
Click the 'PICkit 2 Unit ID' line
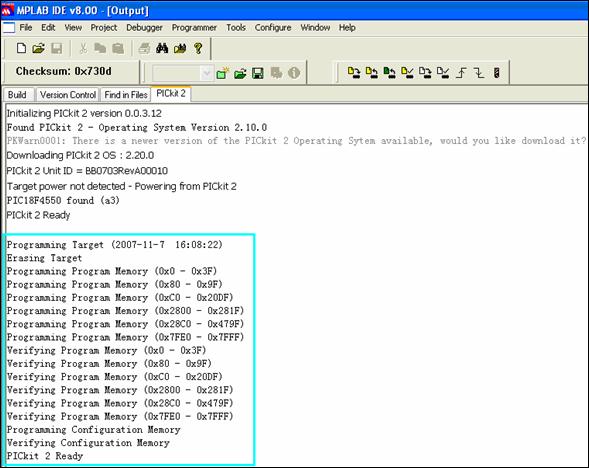[87, 171]
